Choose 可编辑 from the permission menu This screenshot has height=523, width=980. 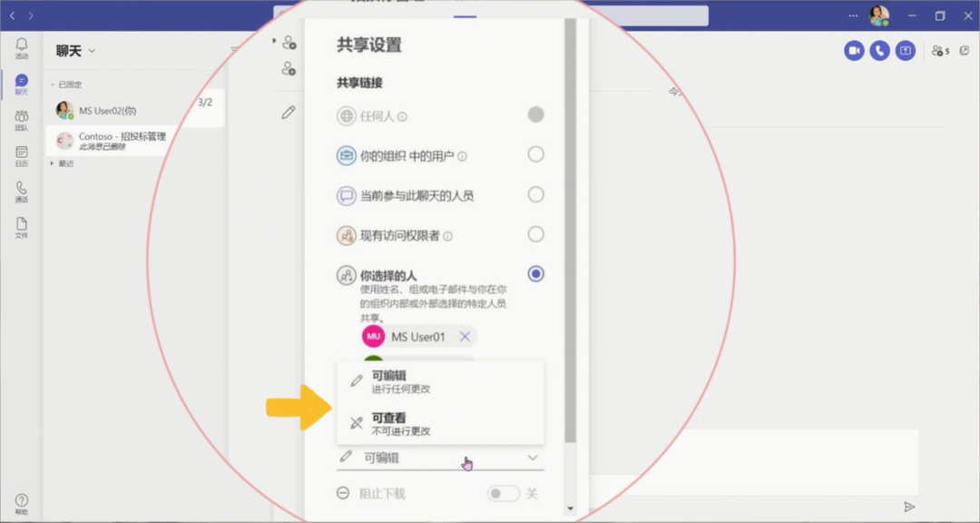pyautogui.click(x=440, y=381)
